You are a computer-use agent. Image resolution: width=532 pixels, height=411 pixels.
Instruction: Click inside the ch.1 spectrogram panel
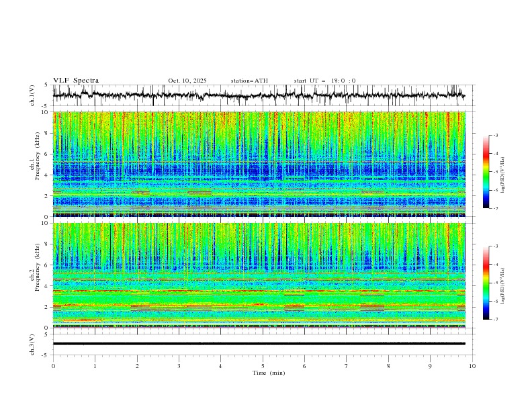pos(259,164)
